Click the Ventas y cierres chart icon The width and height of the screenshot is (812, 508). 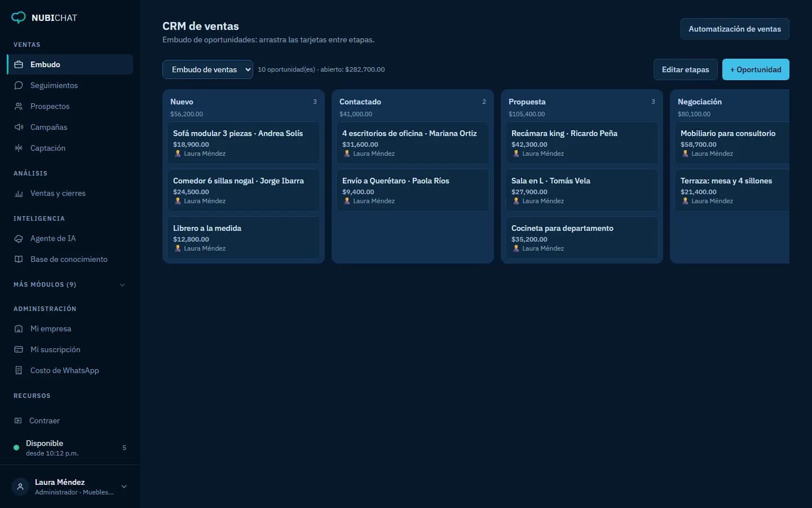click(19, 193)
